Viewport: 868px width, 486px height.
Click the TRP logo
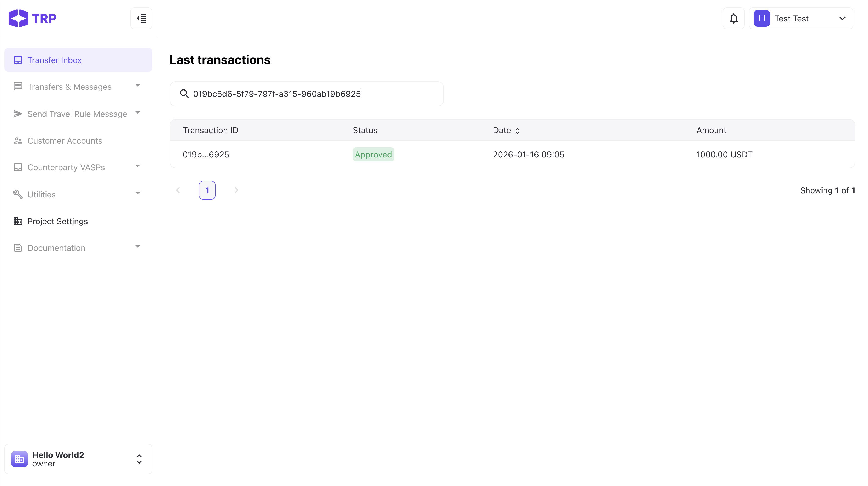point(32,18)
